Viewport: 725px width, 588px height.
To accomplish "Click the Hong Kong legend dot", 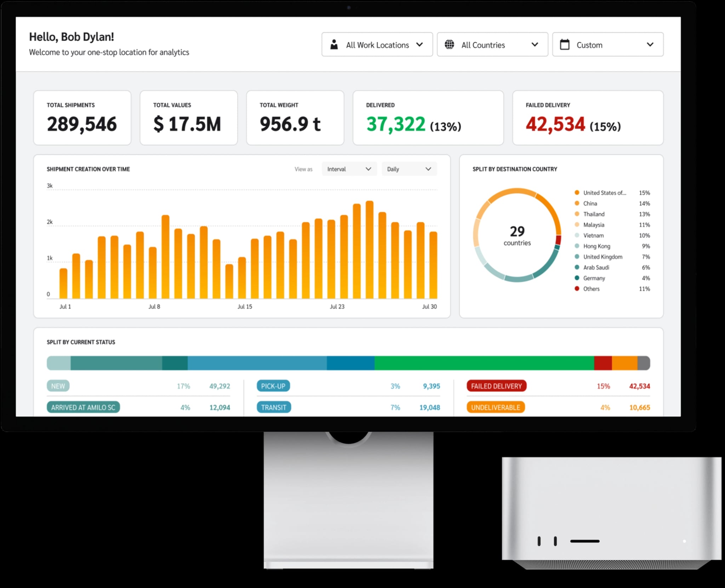I will click(577, 246).
